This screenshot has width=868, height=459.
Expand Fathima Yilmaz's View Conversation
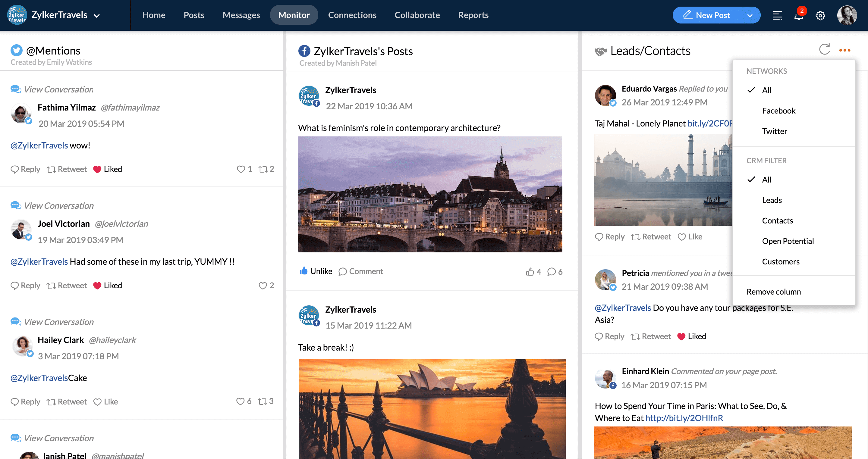click(x=52, y=89)
